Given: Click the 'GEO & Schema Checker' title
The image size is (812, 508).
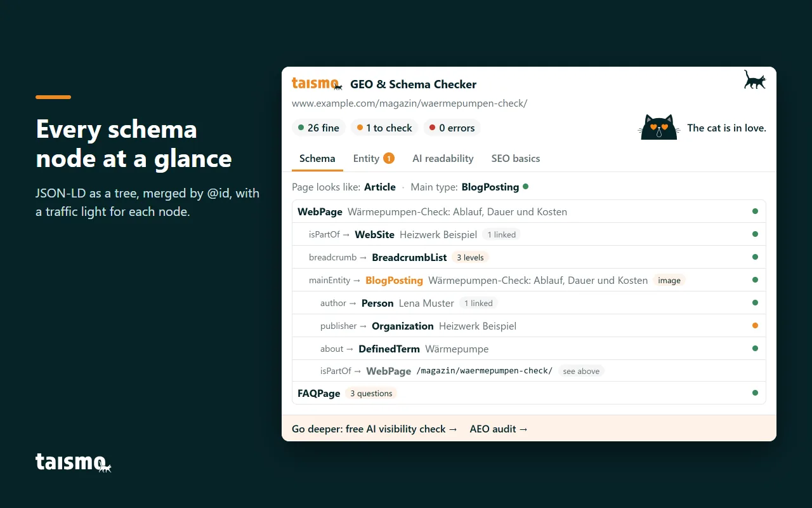Looking at the screenshot, I should pos(413,84).
